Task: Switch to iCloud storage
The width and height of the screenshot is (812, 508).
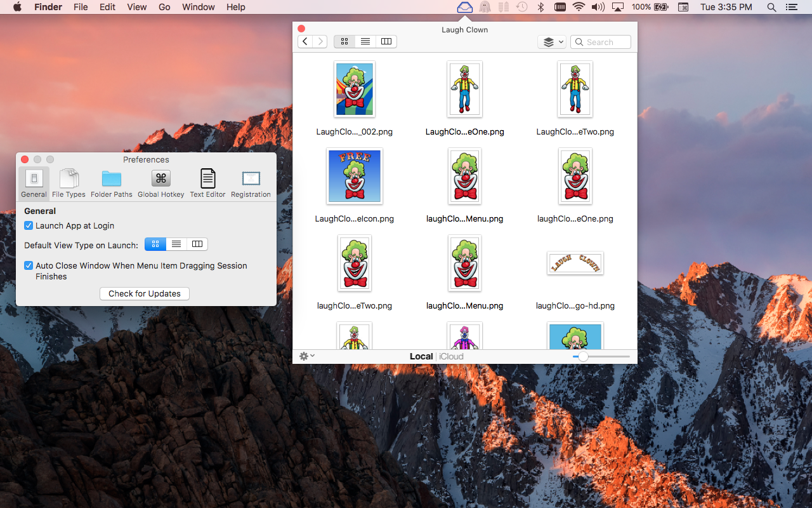Action: point(451,356)
